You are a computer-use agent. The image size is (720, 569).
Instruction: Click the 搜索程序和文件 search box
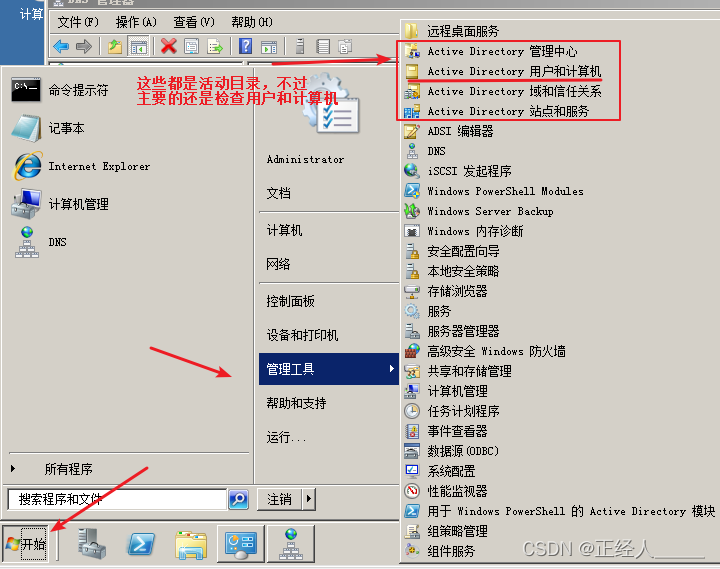click(118, 499)
